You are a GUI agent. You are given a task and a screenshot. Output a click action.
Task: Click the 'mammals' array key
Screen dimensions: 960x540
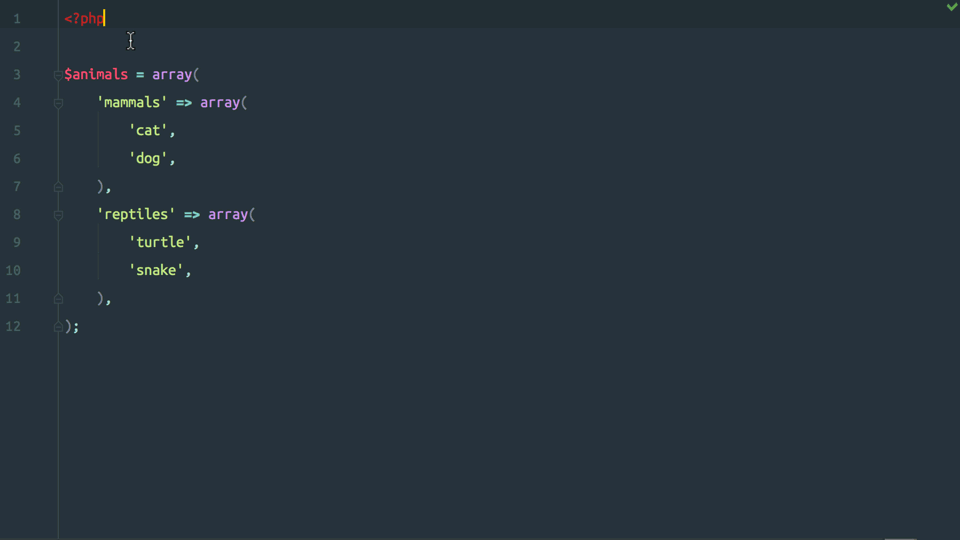[x=132, y=102]
